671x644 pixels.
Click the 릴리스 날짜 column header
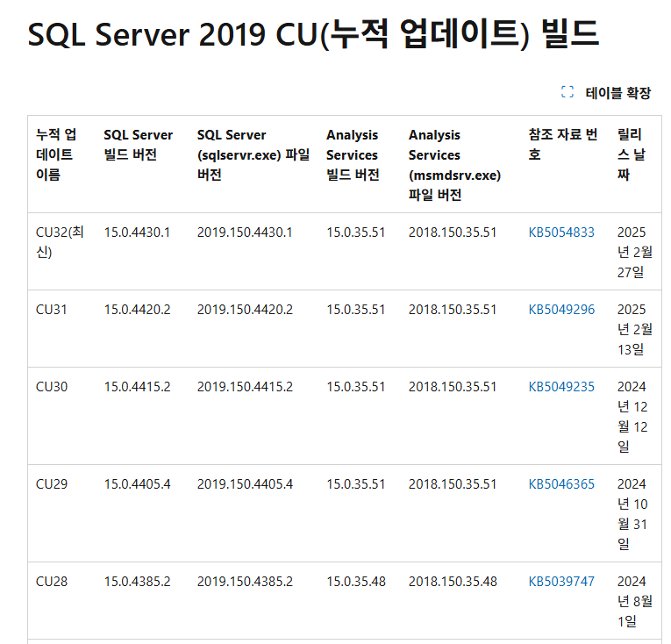pyautogui.click(x=632, y=154)
